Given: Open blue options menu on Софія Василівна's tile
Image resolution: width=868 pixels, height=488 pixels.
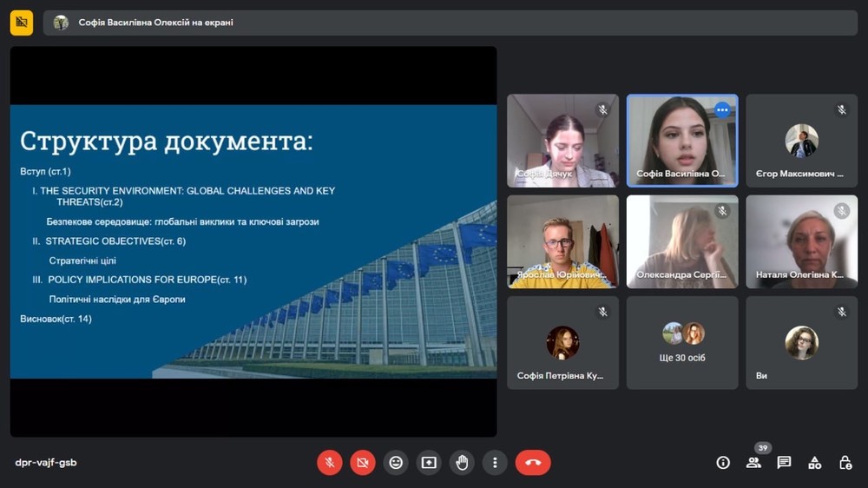Looking at the screenshot, I should 722,110.
